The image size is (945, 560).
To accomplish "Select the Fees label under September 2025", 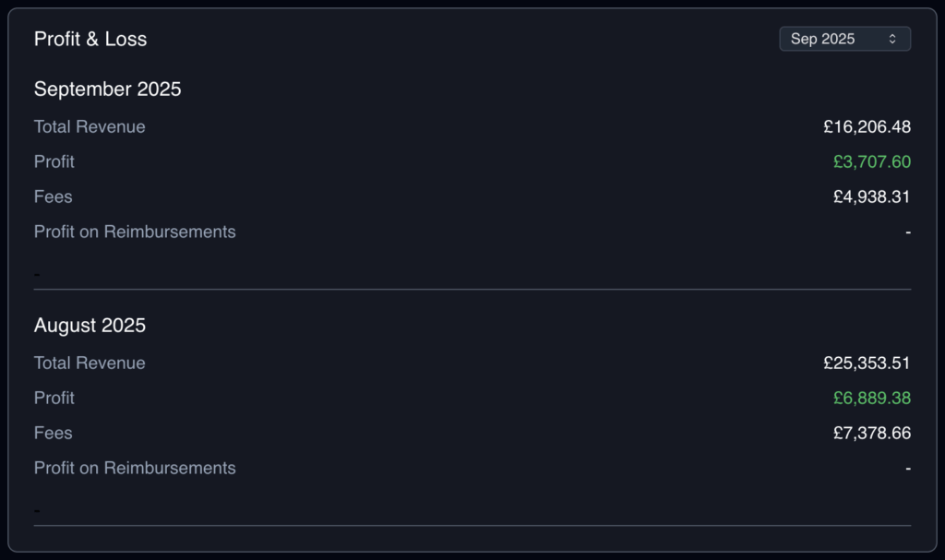I will 54,197.
